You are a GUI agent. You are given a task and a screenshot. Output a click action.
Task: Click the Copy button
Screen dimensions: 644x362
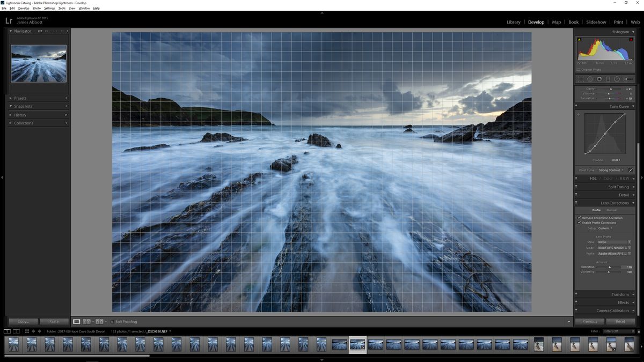[22, 321]
